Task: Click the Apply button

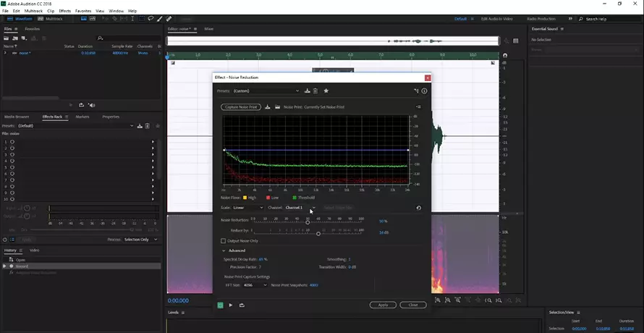Action: click(x=383, y=305)
